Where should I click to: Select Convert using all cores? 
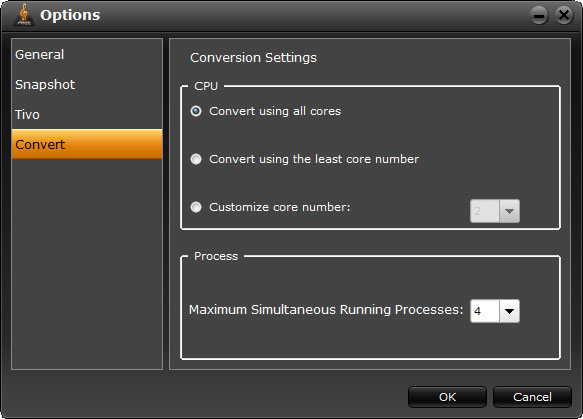[x=196, y=111]
